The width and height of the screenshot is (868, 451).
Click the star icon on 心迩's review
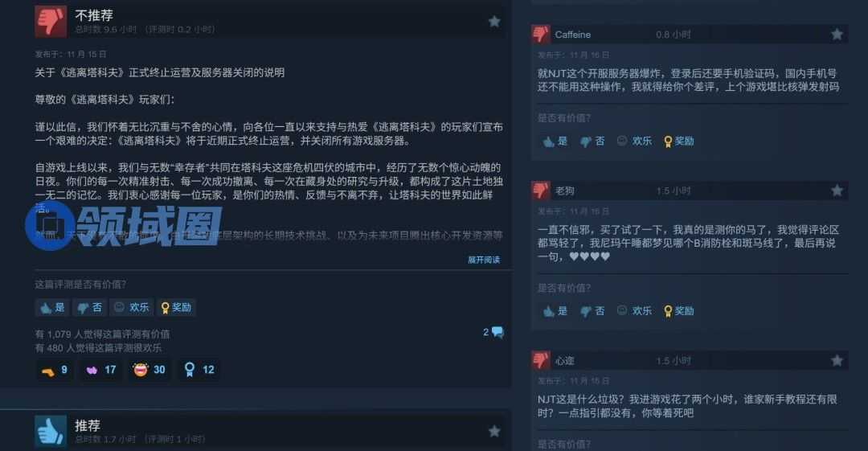[837, 361]
